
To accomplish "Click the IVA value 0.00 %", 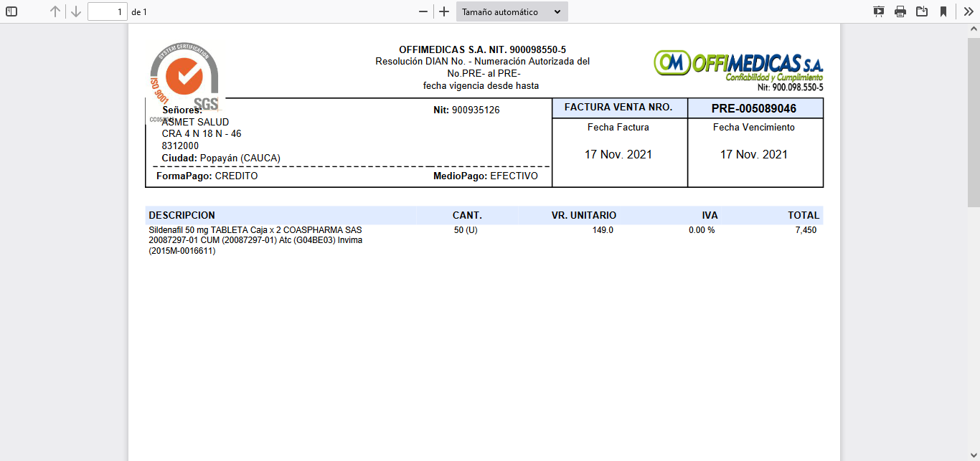I will pos(702,230).
